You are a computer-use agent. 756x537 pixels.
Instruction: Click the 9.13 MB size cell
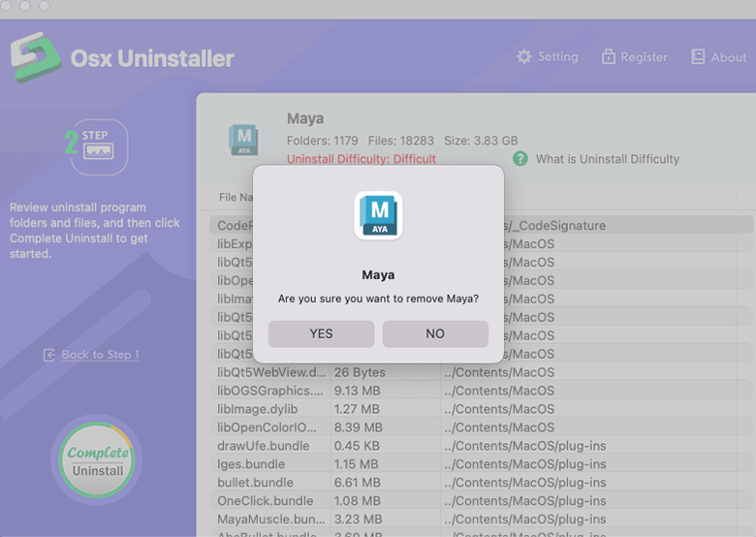pos(358,391)
